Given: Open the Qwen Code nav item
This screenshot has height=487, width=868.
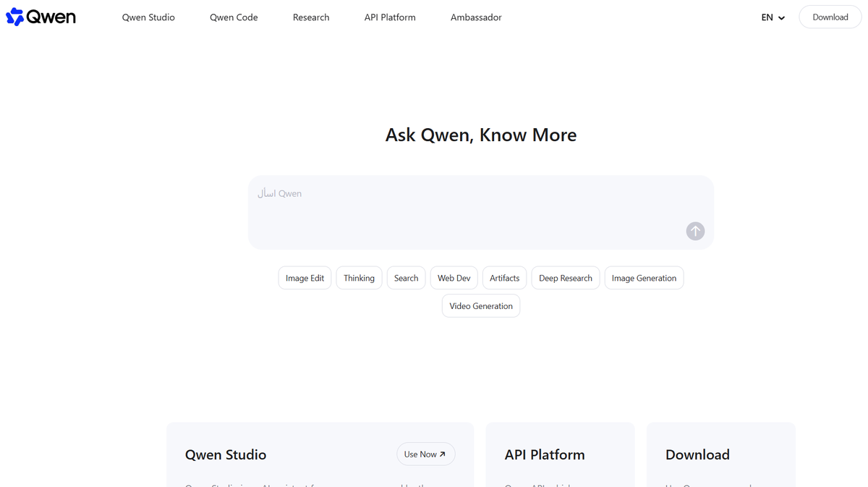Looking at the screenshot, I should (x=234, y=17).
